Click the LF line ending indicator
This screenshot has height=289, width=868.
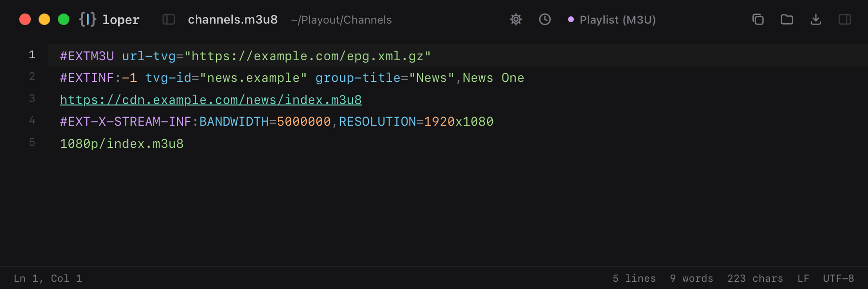(803, 278)
